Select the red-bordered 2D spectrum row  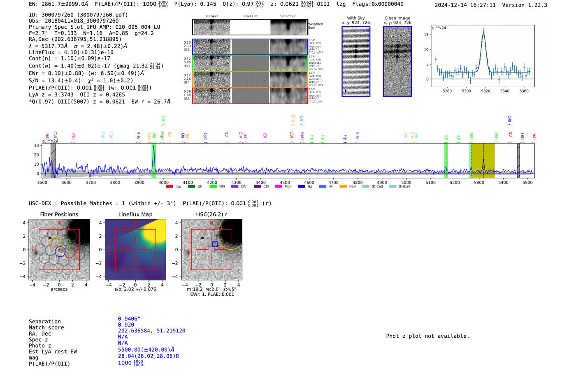point(250,95)
